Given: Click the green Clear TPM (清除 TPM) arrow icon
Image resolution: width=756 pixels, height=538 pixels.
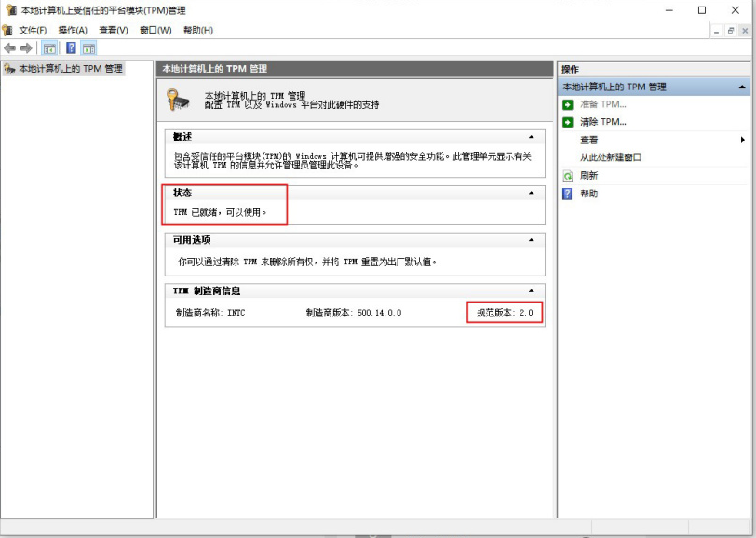Looking at the screenshot, I should click(569, 121).
